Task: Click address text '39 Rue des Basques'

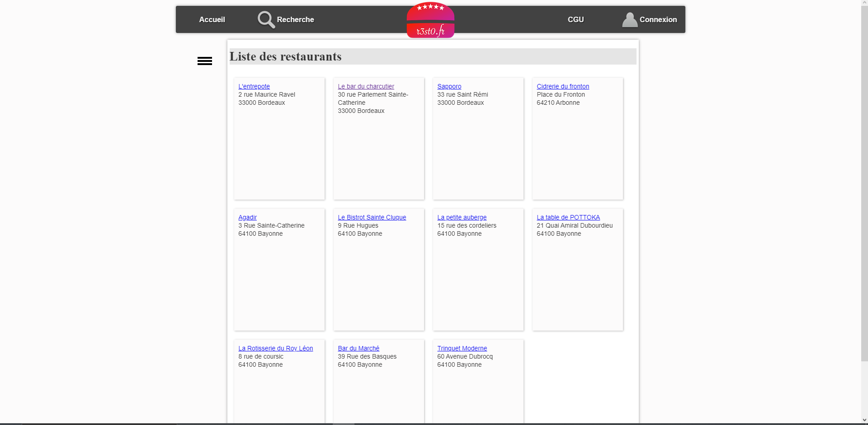Action: point(367,356)
